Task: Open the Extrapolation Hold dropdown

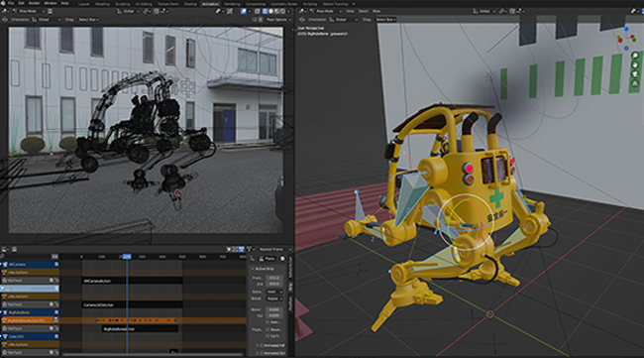Action: pos(274,292)
